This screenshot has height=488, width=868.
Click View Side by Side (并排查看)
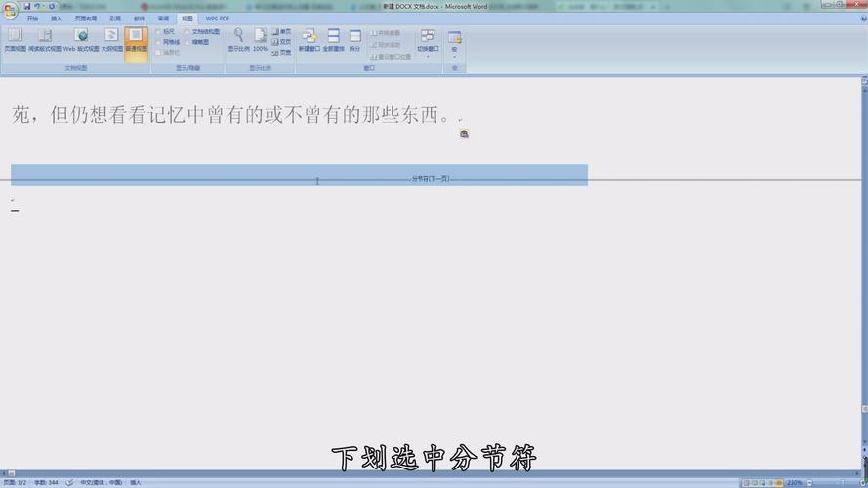(386, 33)
